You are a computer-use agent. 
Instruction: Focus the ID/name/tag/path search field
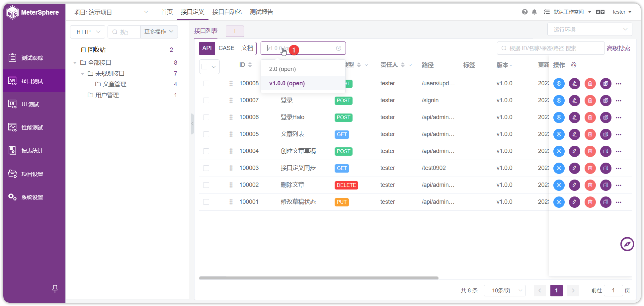pyautogui.click(x=550, y=48)
